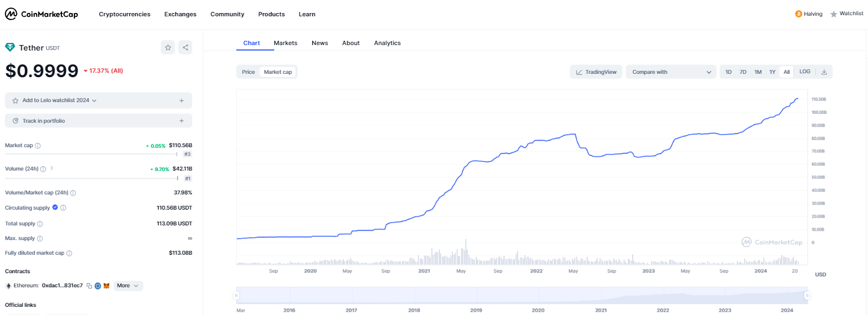Click the verified supply checkmark badge
Image resolution: width=868 pixels, height=315 pixels.
pyautogui.click(x=55, y=207)
